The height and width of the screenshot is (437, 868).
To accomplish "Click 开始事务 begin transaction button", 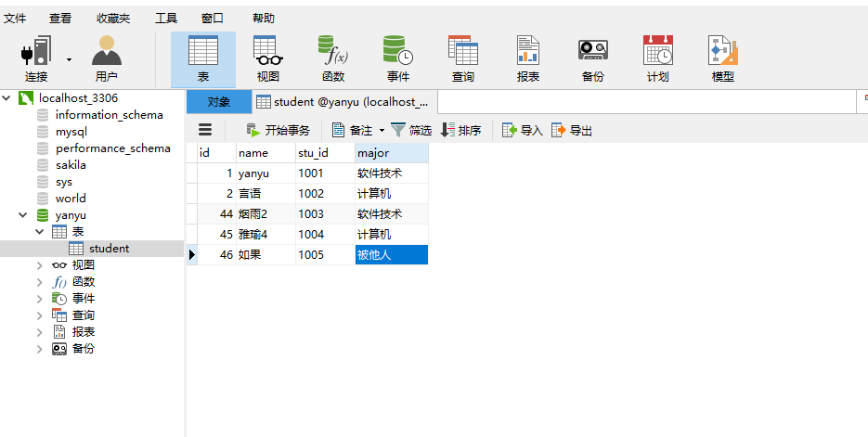I will point(279,131).
